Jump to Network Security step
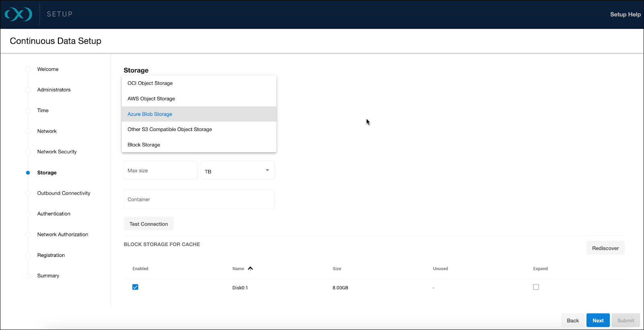This screenshot has width=644, height=330. 57,152
